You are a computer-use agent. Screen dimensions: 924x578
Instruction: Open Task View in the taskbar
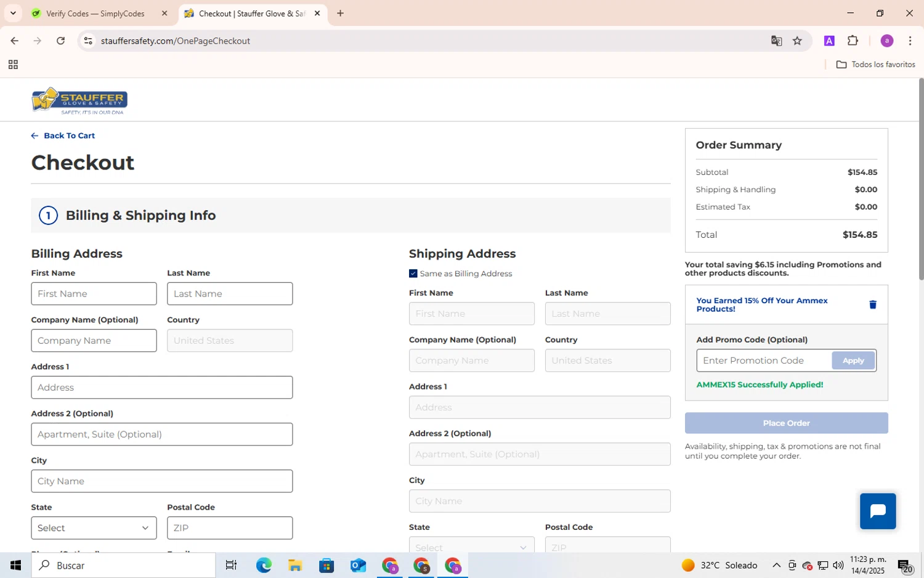[232, 565]
